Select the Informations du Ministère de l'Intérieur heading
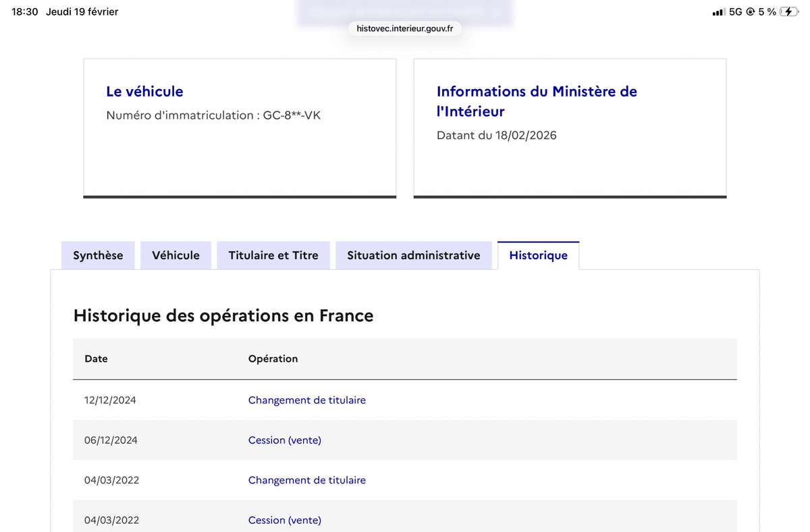Image resolution: width=810 pixels, height=532 pixels. point(537,101)
